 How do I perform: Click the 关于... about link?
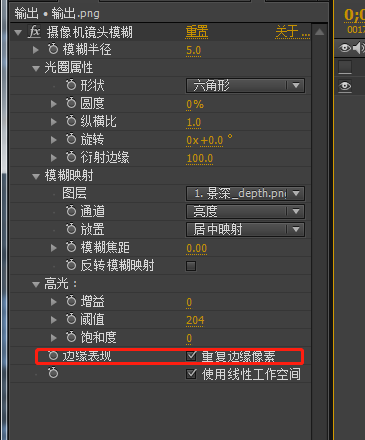[x=292, y=32]
